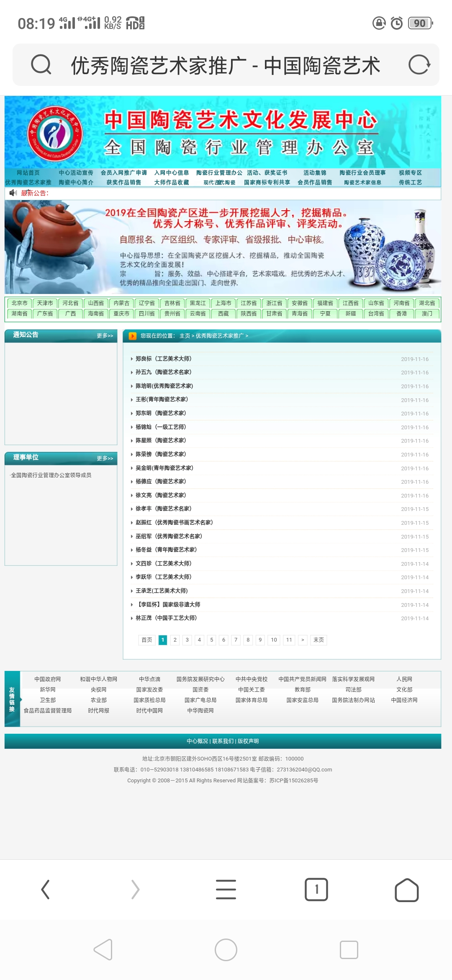The width and height of the screenshot is (452, 980).
Task: Open article 杨锦灿（一级工艺师）
Action: tap(161, 427)
